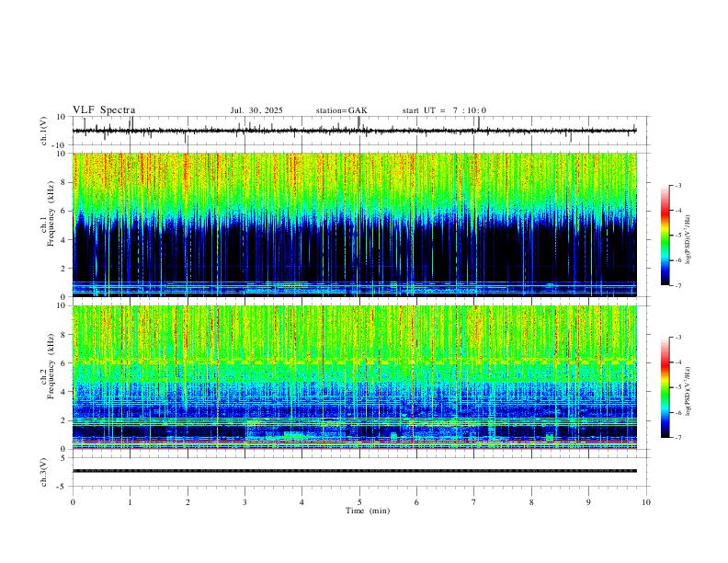Screen dimensions: 728x563
Task: Click the "VLF Spectra" title text
Action: [x=104, y=110]
